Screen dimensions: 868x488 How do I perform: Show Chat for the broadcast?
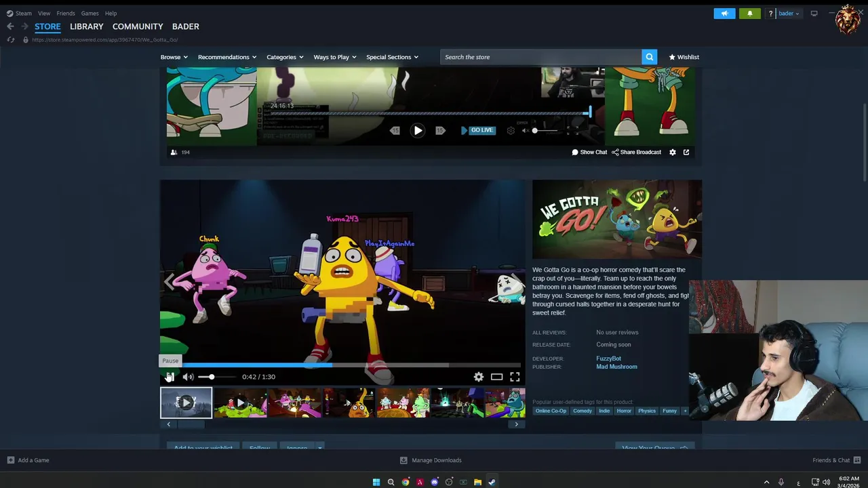pyautogui.click(x=589, y=152)
